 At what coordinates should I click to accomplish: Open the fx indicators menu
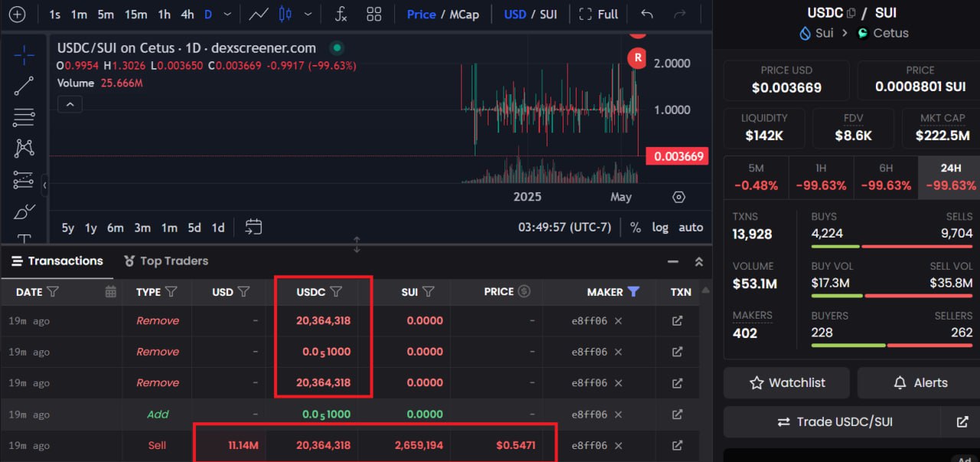tap(342, 14)
